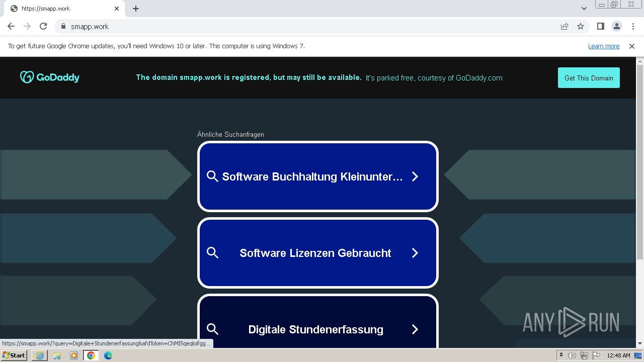The width and height of the screenshot is (644, 362).
Task: Click parked free courtesy of GoDaddy.com text
Action: (434, 77)
